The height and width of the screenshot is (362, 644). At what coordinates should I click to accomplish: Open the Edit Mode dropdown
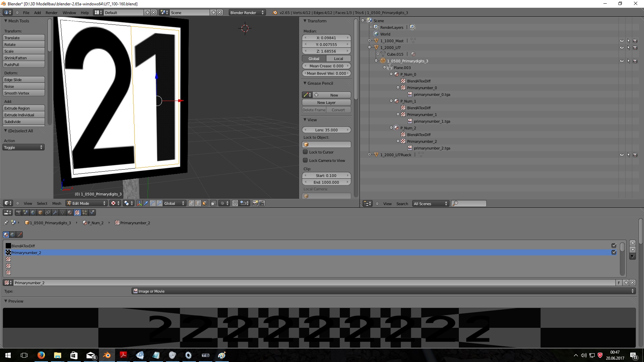(86, 203)
